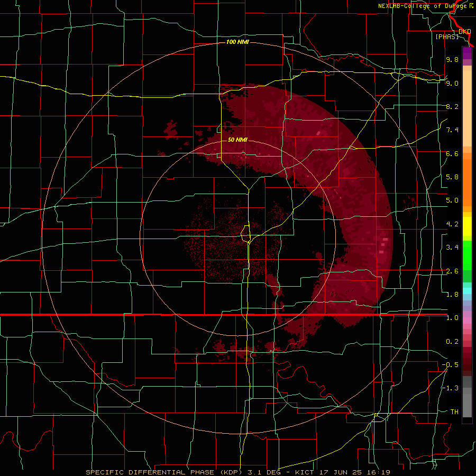
Task: Click the 17 JUN 25 16:19 timestamp
Action: (x=355, y=472)
